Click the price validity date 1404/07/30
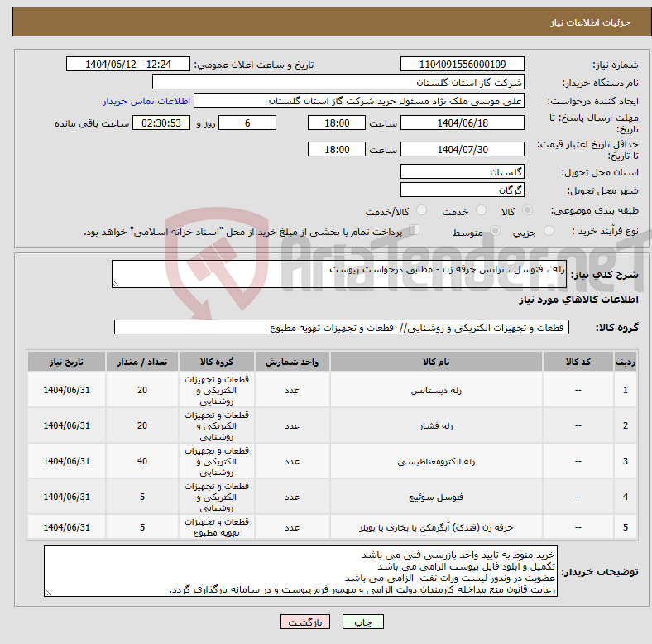Viewport: 652px width, 644px height. tap(462, 149)
